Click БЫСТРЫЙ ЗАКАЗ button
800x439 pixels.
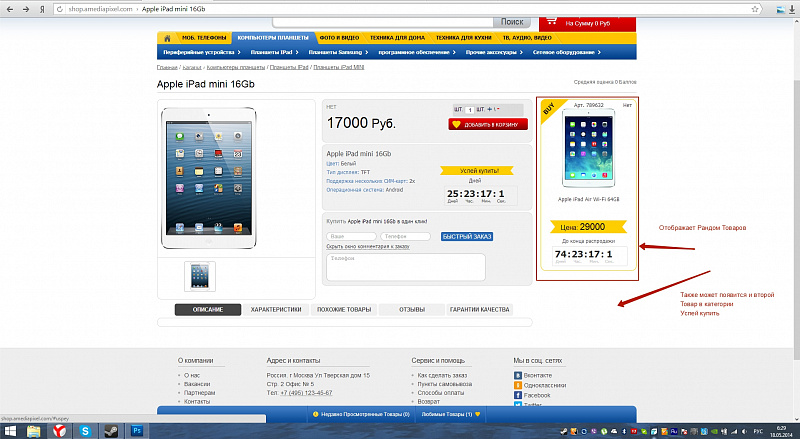coord(467,236)
